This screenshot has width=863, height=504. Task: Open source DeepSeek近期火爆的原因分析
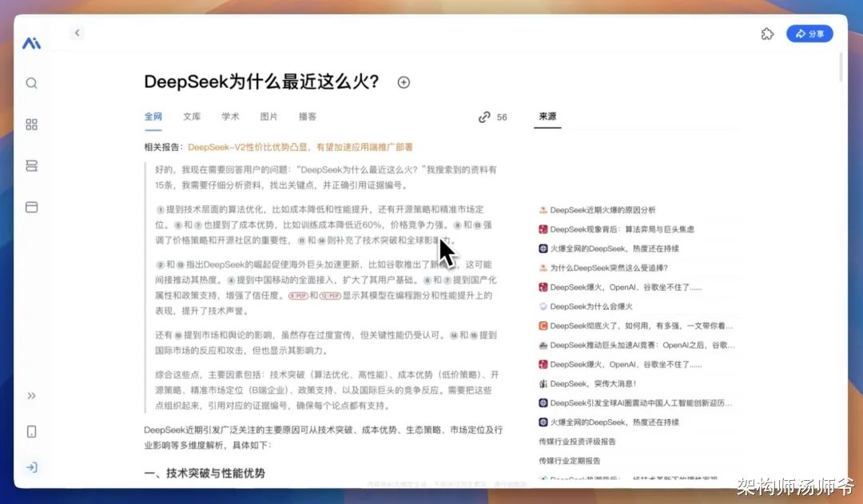tap(603, 210)
